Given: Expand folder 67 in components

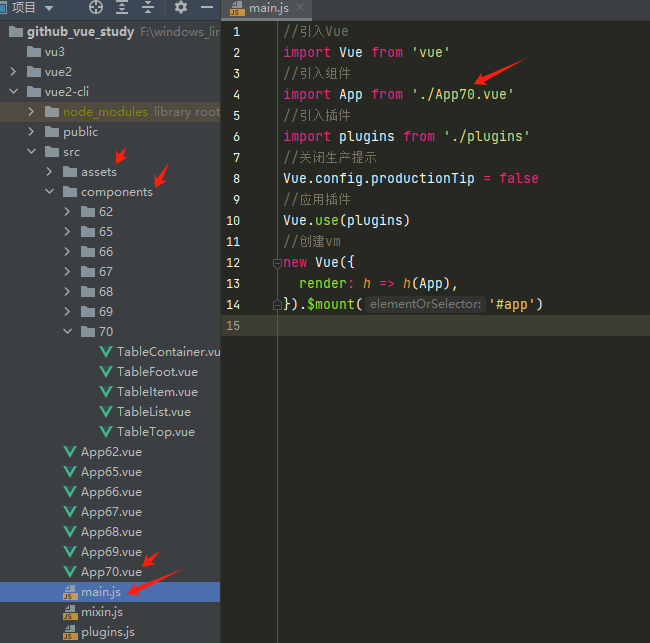Looking at the screenshot, I should point(68,271).
